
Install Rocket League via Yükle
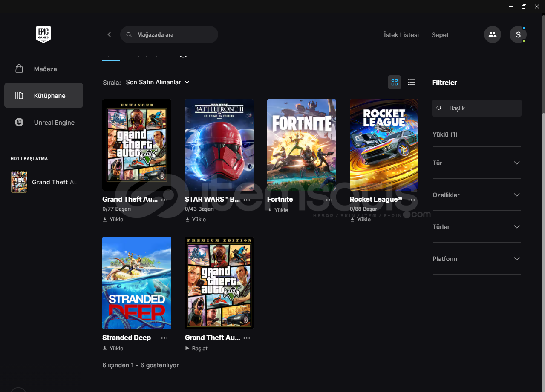(x=360, y=220)
